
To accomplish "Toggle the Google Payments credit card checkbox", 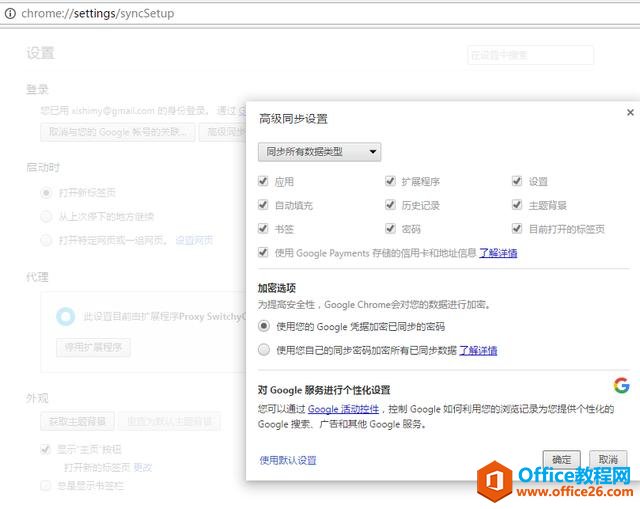I will click(x=263, y=252).
